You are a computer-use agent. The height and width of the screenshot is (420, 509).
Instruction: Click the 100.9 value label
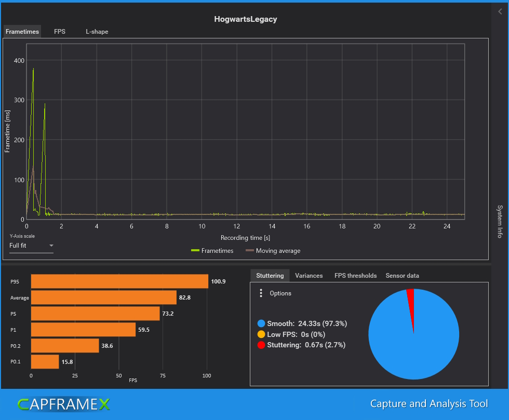218,281
